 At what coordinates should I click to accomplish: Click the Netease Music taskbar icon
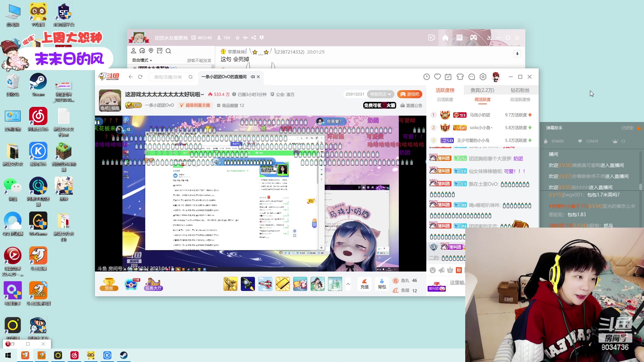(74, 355)
